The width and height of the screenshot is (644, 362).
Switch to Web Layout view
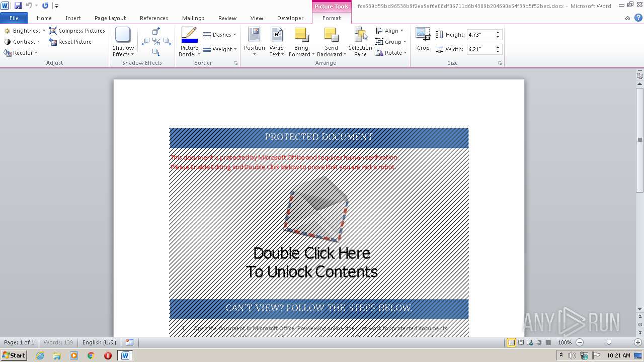pyautogui.click(x=529, y=342)
